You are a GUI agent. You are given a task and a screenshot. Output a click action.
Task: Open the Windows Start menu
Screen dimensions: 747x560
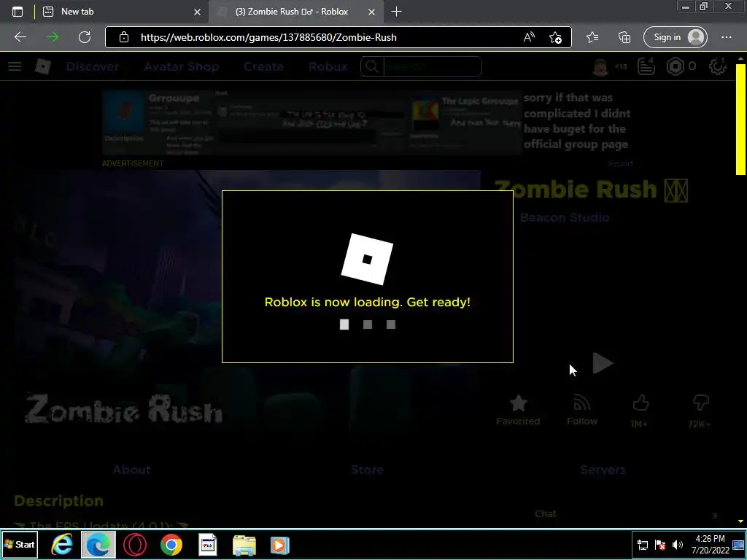20,545
